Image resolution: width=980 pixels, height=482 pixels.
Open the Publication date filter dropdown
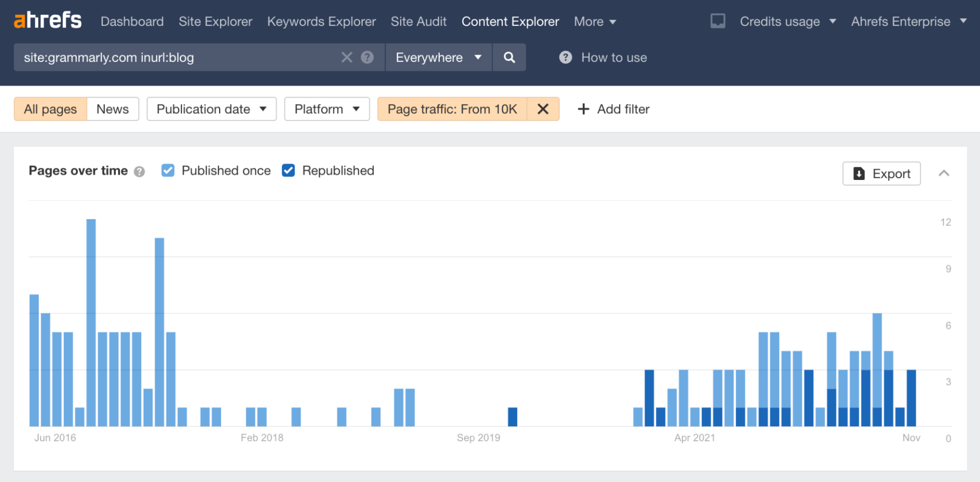point(211,109)
